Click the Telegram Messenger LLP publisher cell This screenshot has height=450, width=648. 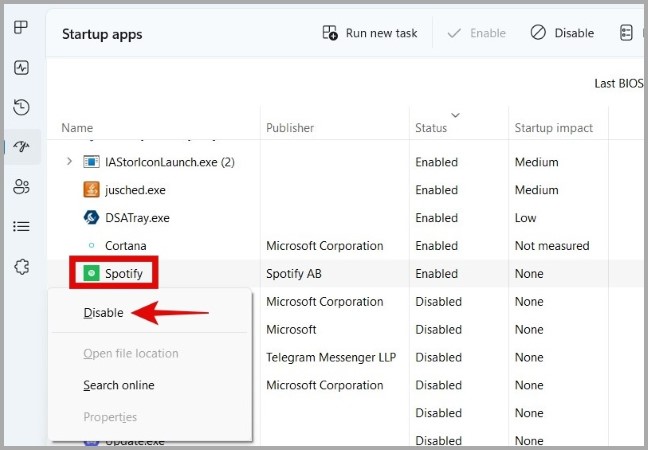pyautogui.click(x=331, y=357)
